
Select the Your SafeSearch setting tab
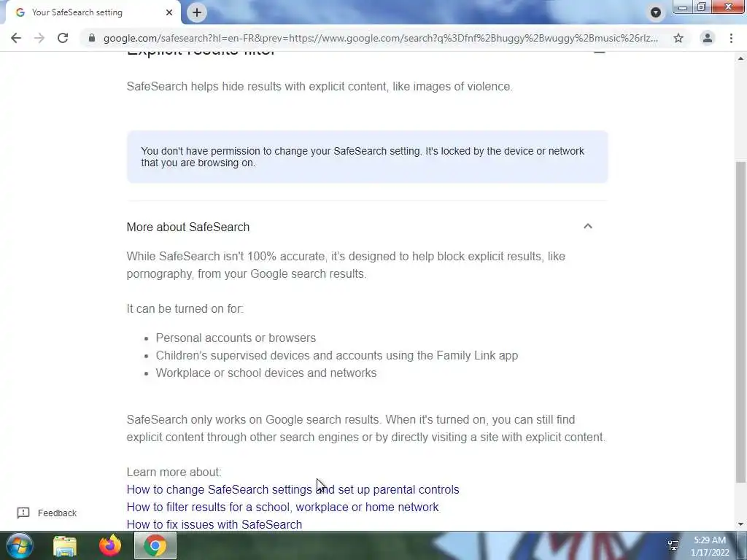pyautogui.click(x=93, y=12)
